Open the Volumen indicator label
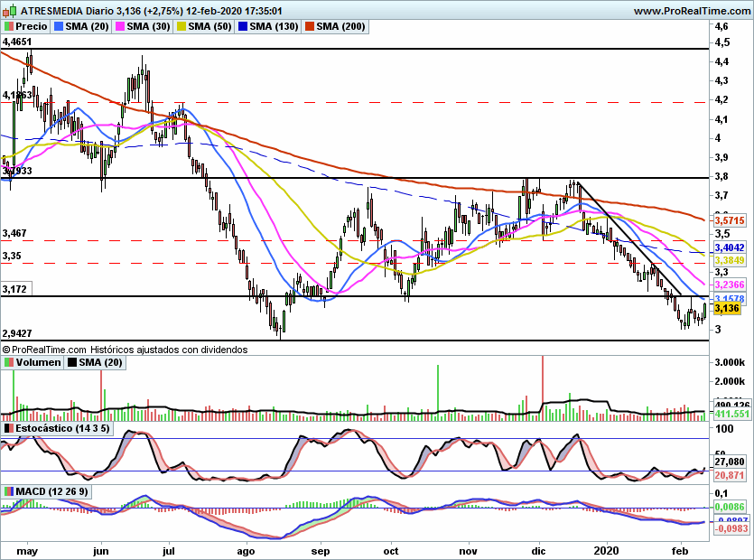This screenshot has height=560, width=754. [33, 362]
